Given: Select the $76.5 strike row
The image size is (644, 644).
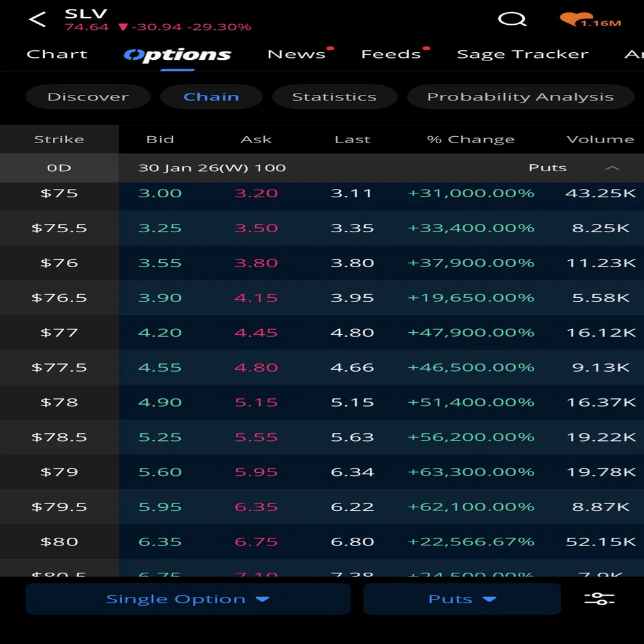Looking at the screenshot, I should (x=322, y=298).
